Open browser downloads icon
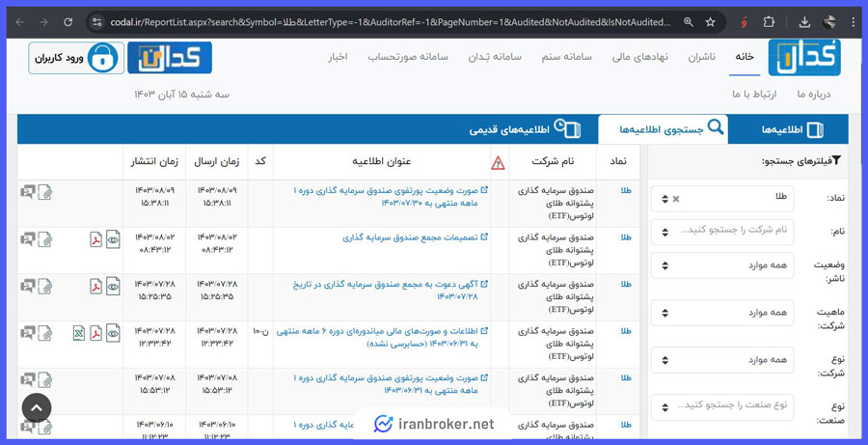 [804, 22]
